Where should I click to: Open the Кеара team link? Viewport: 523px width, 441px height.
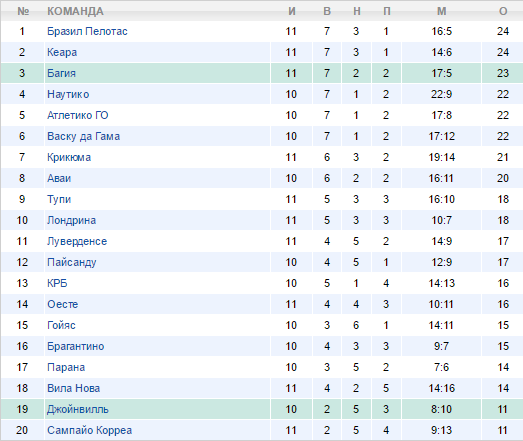(62, 52)
